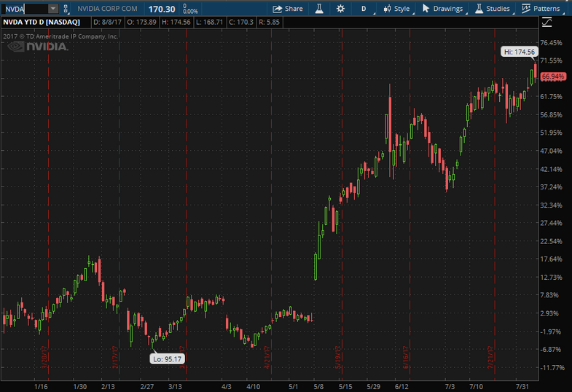Click the NVDA symbol input field
The height and width of the screenshot is (392, 572).
click(x=26, y=9)
